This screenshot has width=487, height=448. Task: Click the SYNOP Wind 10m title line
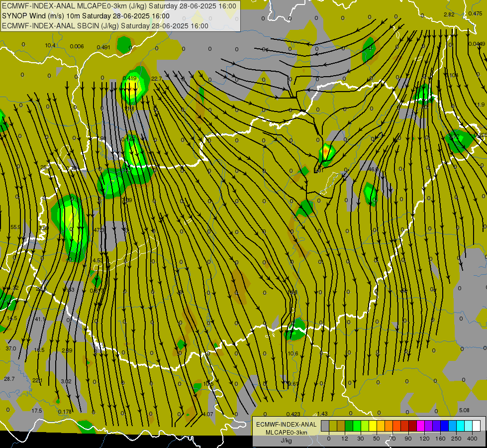point(86,16)
